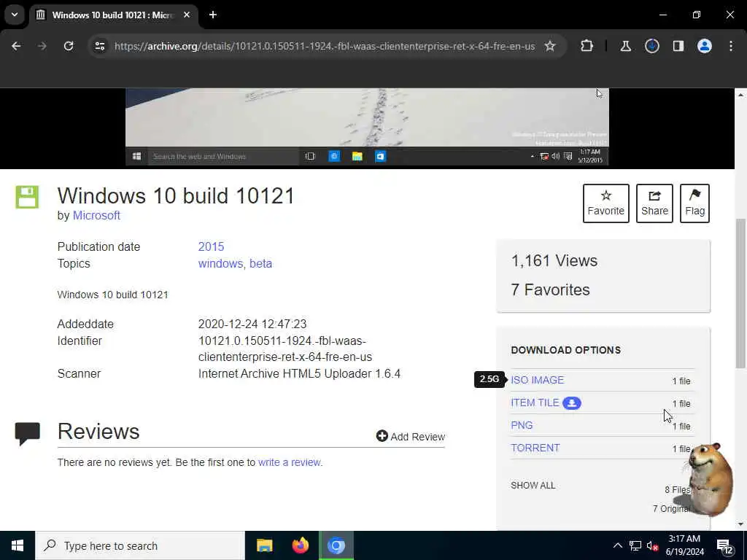The image size is (747, 560).
Task: Open Chrome Labs flask icon
Action: (x=625, y=46)
